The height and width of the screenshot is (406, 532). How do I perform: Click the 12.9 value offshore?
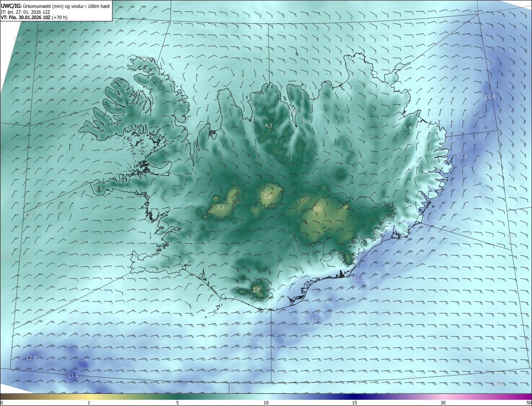[x=31, y=358]
